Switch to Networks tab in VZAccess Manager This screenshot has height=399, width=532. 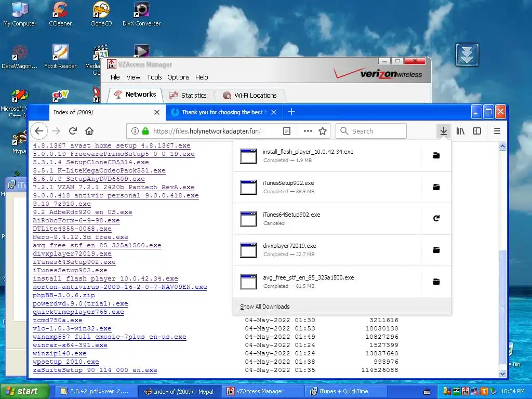click(136, 95)
